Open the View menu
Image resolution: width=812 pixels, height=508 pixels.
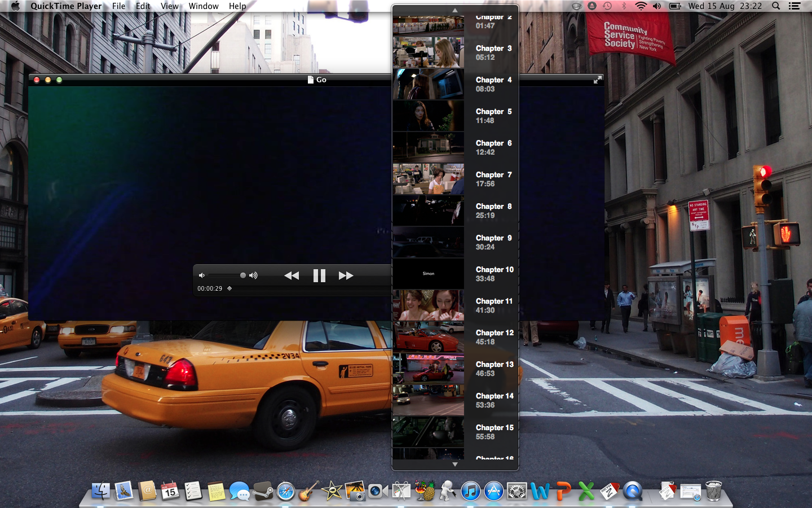(169, 6)
